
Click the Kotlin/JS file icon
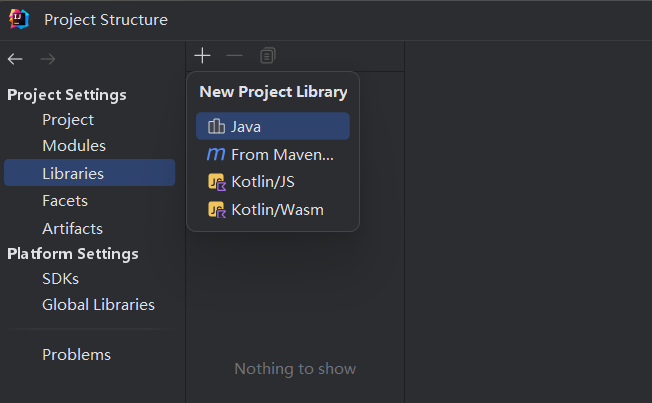[216, 182]
